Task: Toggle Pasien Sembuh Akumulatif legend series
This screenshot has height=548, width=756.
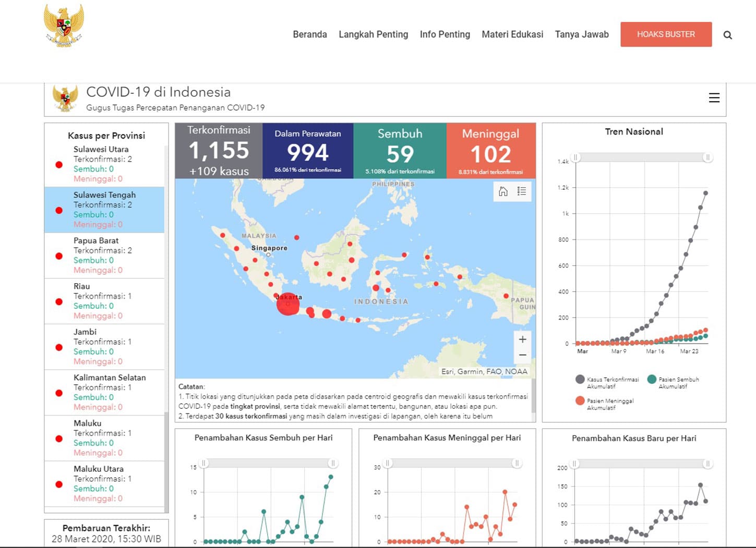Action: [652, 380]
